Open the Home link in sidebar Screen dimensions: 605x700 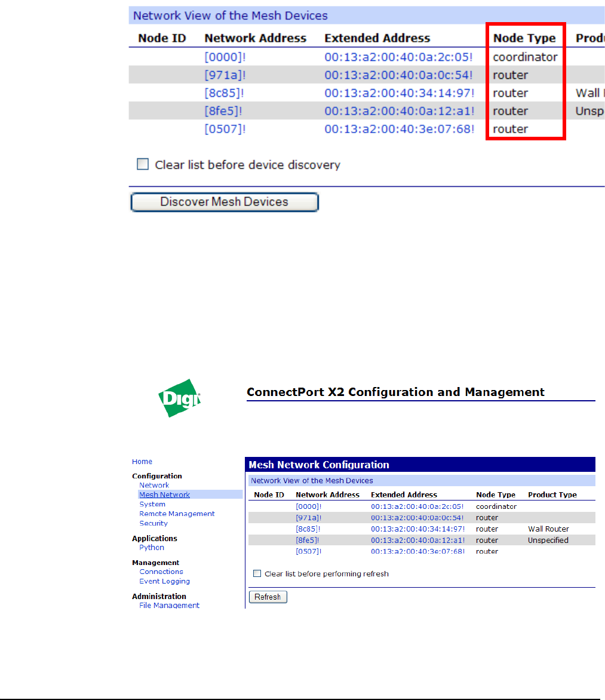click(142, 462)
